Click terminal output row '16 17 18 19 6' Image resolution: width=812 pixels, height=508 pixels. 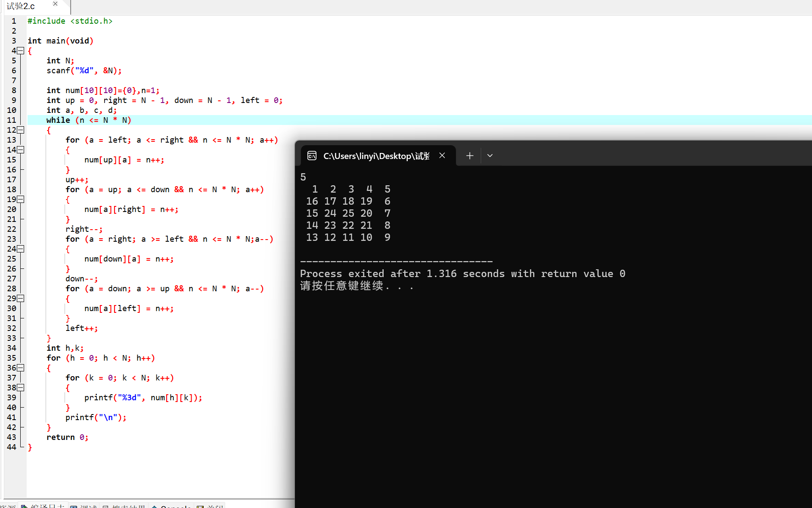(348, 201)
